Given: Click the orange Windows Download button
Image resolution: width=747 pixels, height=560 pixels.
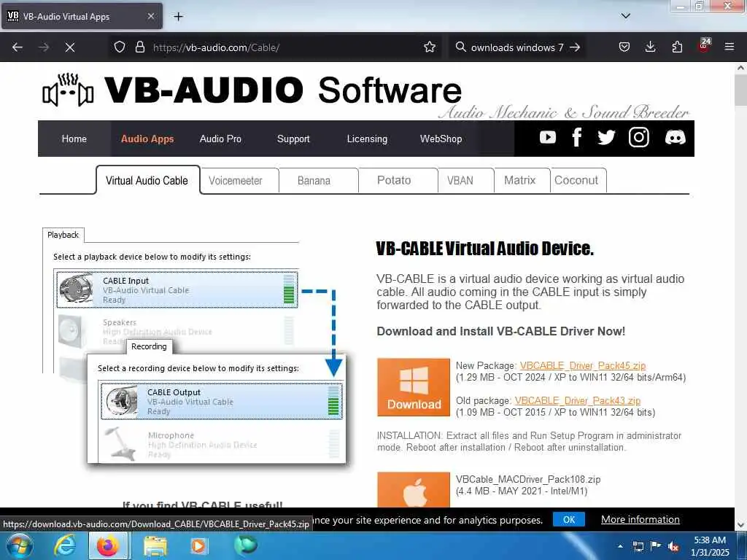Looking at the screenshot, I should 414,387.
